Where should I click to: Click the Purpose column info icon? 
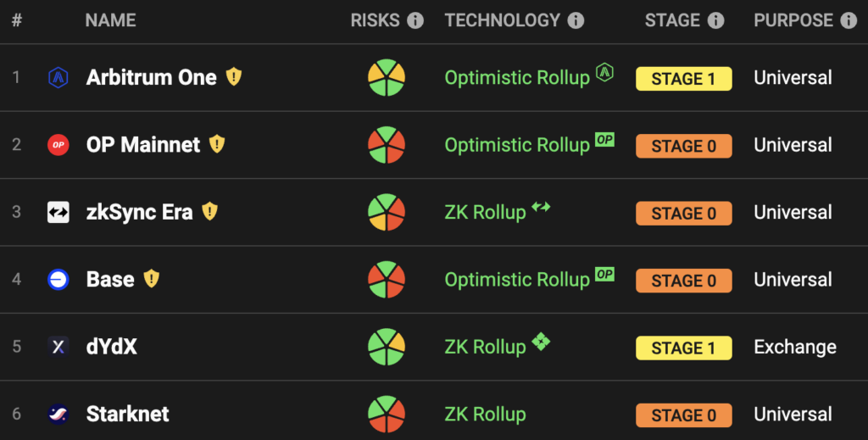tap(849, 20)
